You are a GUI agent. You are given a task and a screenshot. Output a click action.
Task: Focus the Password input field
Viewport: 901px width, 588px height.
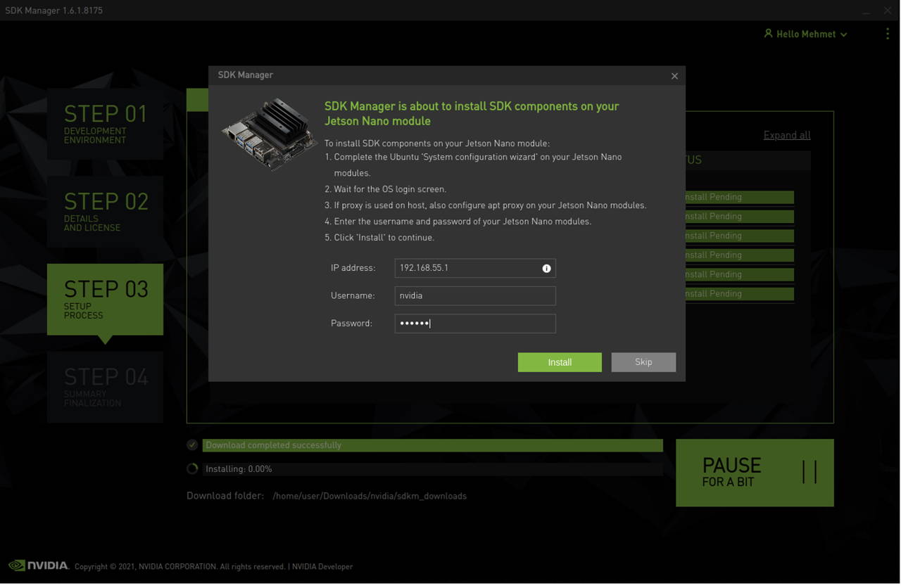click(x=475, y=324)
